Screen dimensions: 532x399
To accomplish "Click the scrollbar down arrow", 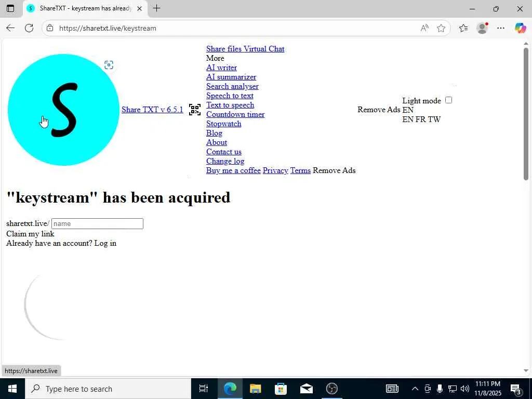I will pos(526,370).
